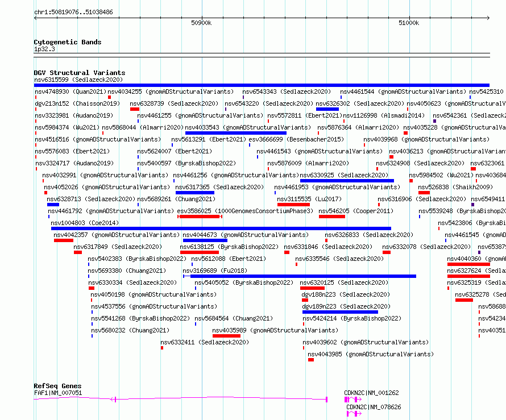
Task: Open the nsv4043985 gnomADStructuralVariants variant
Action: click(371, 354)
